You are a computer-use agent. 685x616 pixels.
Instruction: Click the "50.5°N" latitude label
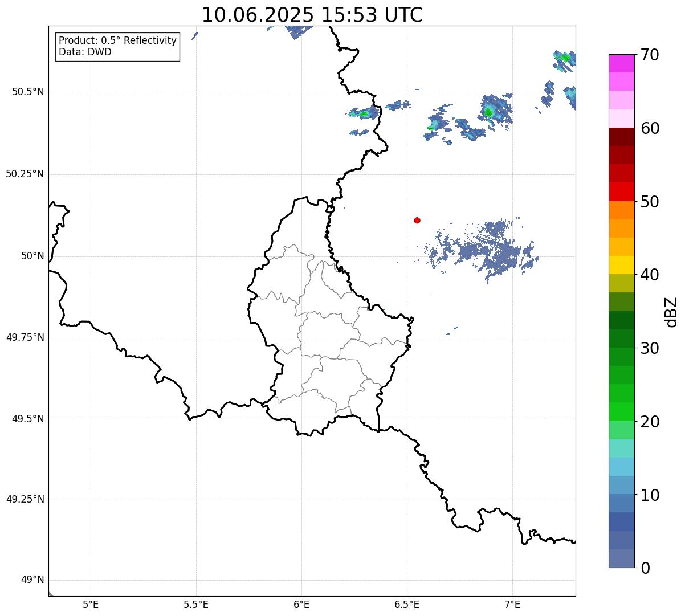click(28, 92)
